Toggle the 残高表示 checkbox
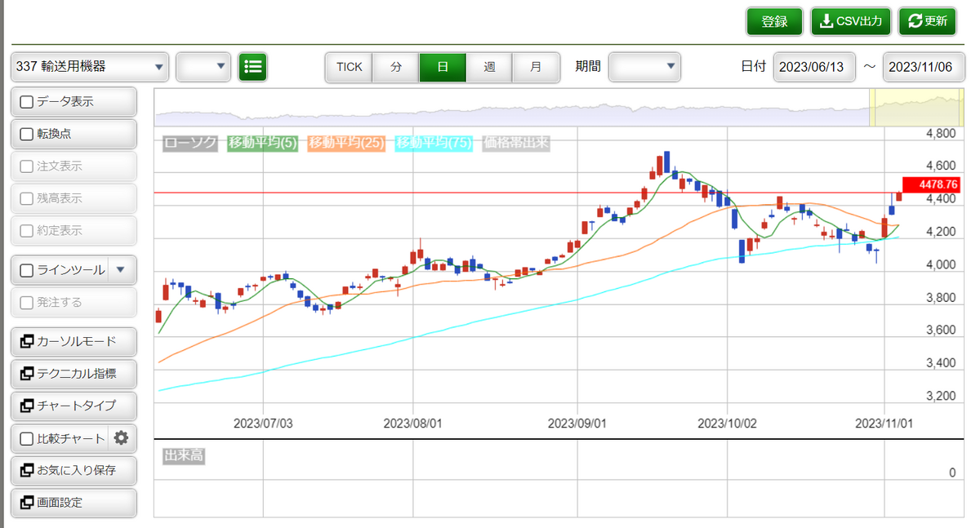 tap(26, 198)
